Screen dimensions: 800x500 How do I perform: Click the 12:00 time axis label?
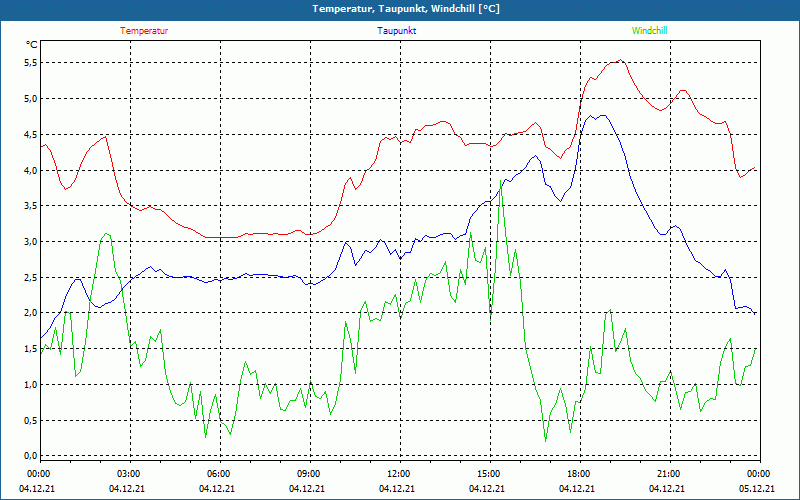click(400, 474)
